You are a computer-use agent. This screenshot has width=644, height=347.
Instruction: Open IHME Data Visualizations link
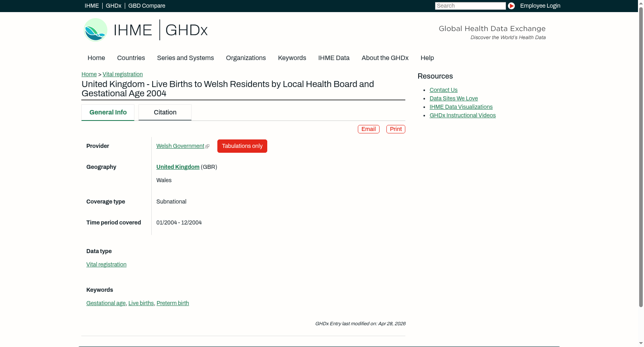461,107
